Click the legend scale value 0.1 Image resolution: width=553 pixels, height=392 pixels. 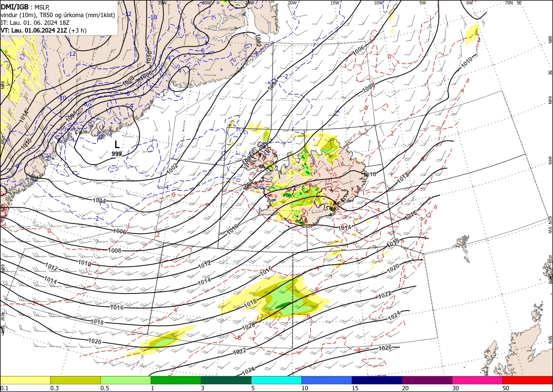coord(3,388)
